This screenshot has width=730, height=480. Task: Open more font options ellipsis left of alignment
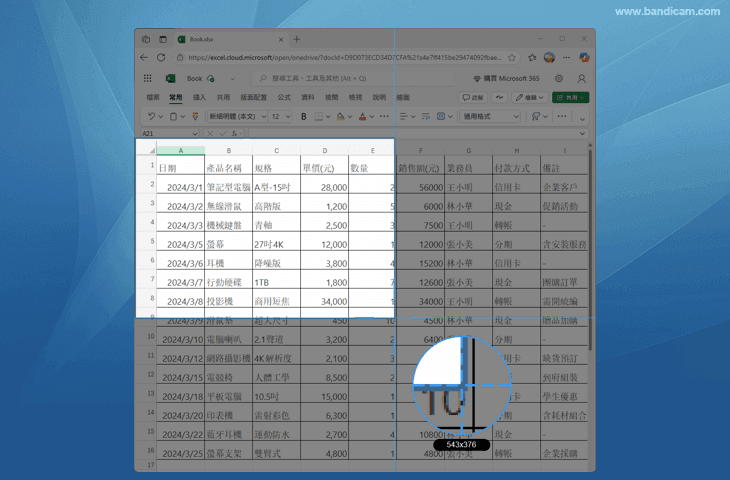384,116
